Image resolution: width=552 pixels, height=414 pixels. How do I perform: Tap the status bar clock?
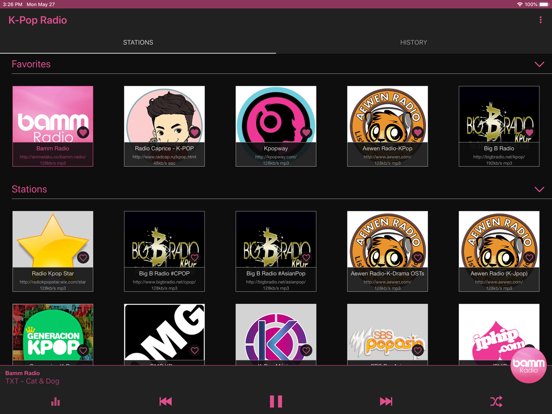12,4
